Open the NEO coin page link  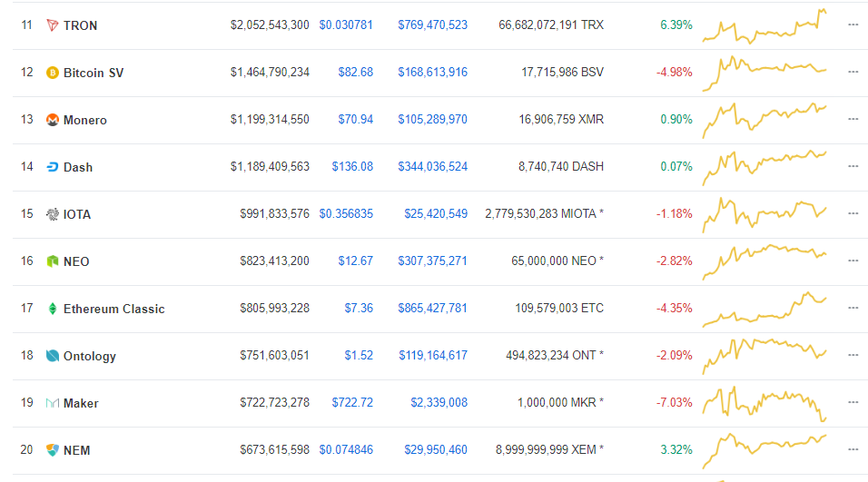pos(76,261)
